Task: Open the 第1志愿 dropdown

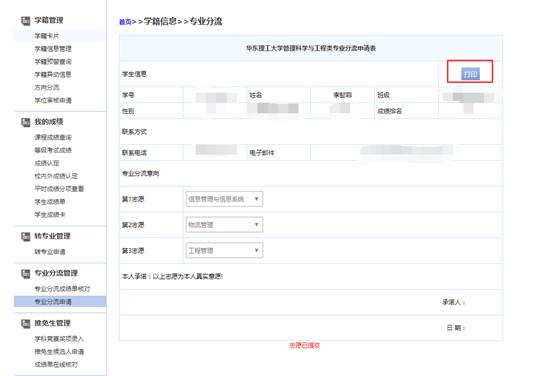Action: tap(224, 199)
